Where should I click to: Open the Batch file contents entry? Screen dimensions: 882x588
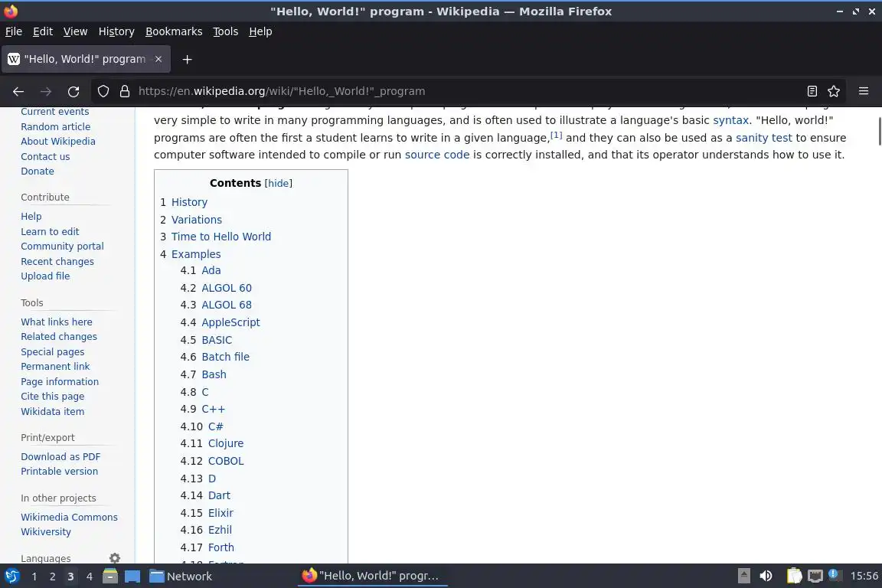(x=225, y=357)
